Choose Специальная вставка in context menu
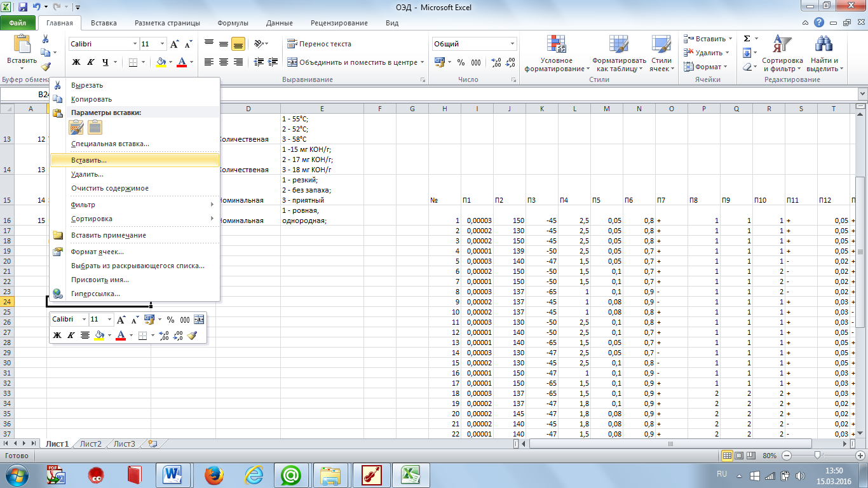The image size is (868, 488). [134, 144]
